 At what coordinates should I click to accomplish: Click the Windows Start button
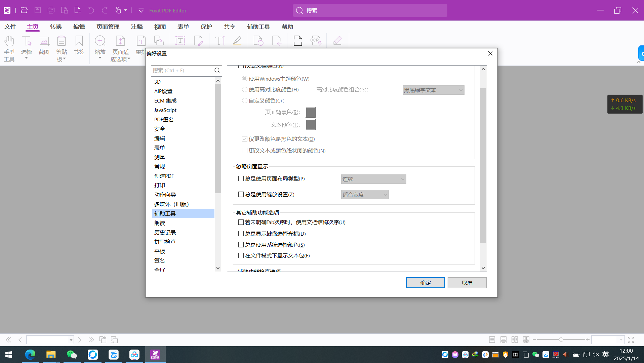click(9, 355)
